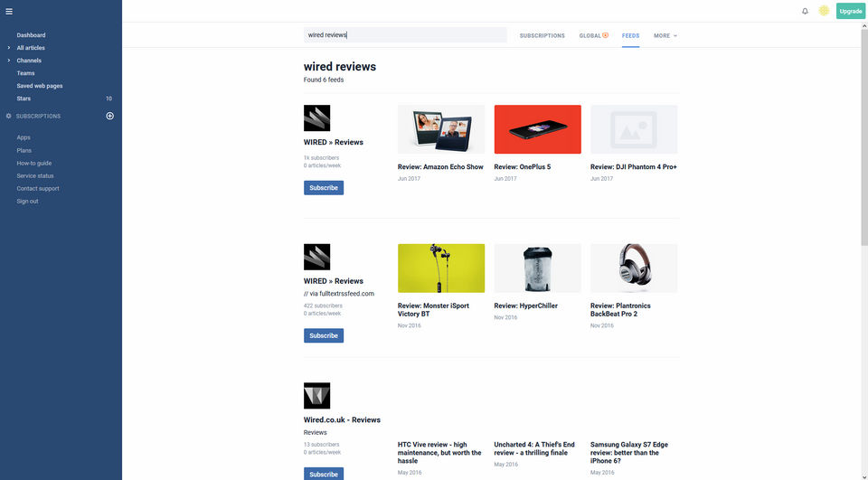
Task: Click the fulltextrssfeed WIRED feed logo
Action: 316,257
